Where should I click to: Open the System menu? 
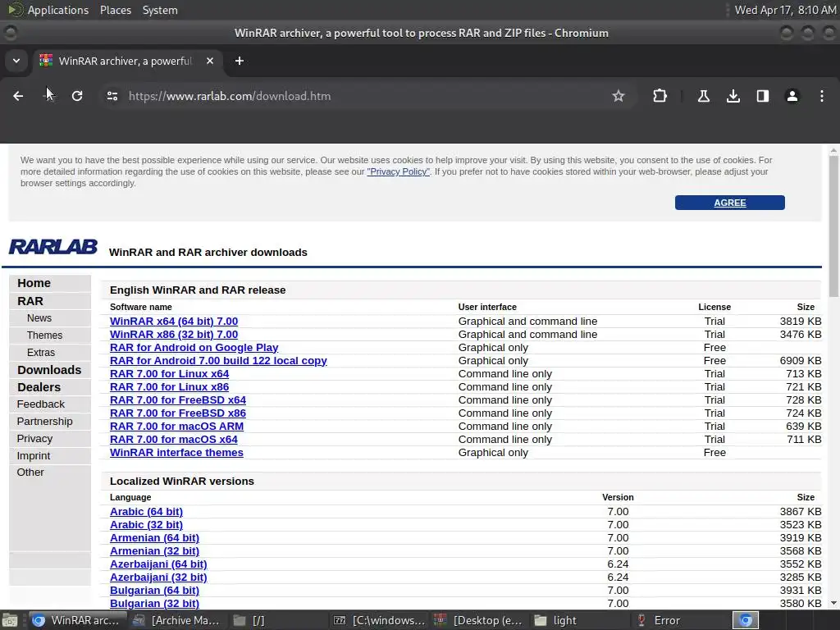click(160, 10)
